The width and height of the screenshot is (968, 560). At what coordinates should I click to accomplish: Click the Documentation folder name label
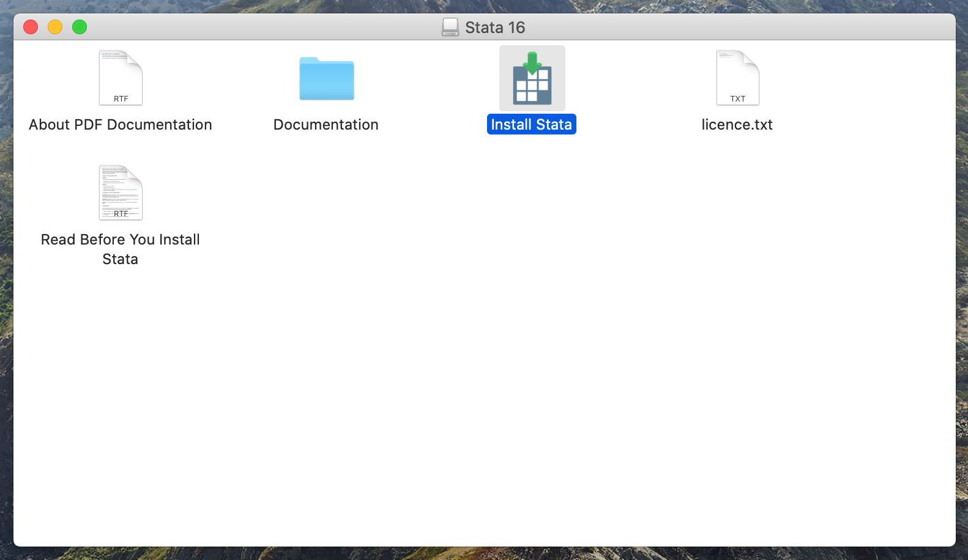(x=326, y=125)
